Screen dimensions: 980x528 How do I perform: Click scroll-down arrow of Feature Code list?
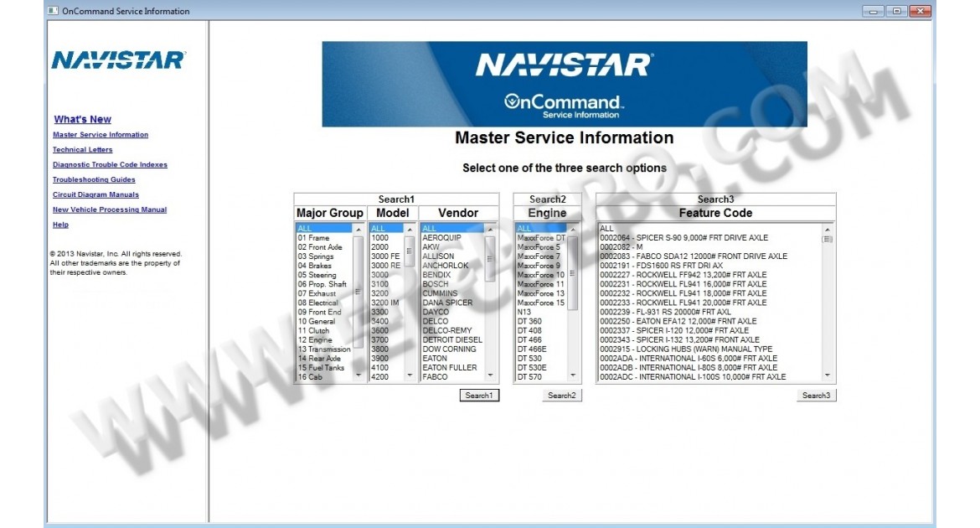pos(828,375)
